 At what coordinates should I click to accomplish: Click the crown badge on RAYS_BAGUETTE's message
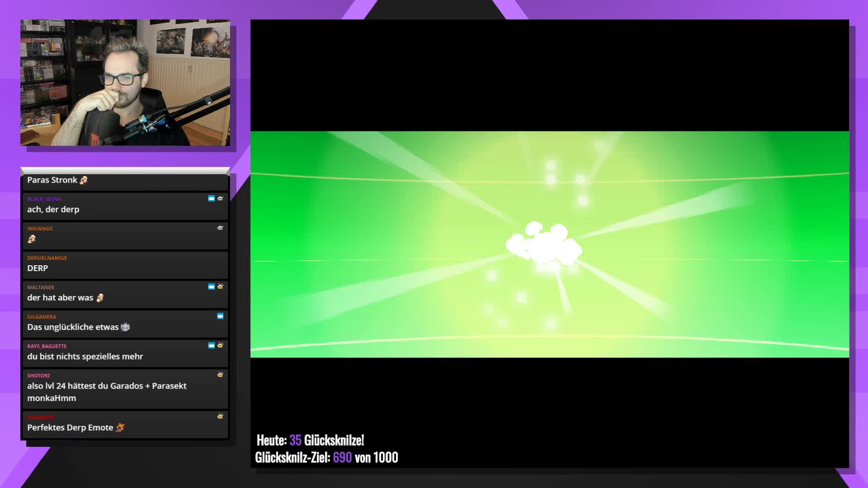click(x=212, y=345)
